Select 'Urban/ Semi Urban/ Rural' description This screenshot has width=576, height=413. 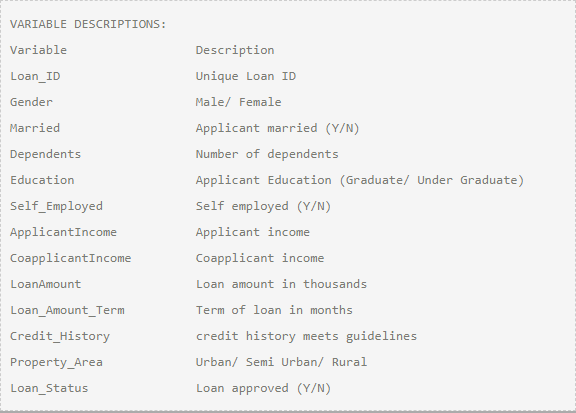coord(281,363)
